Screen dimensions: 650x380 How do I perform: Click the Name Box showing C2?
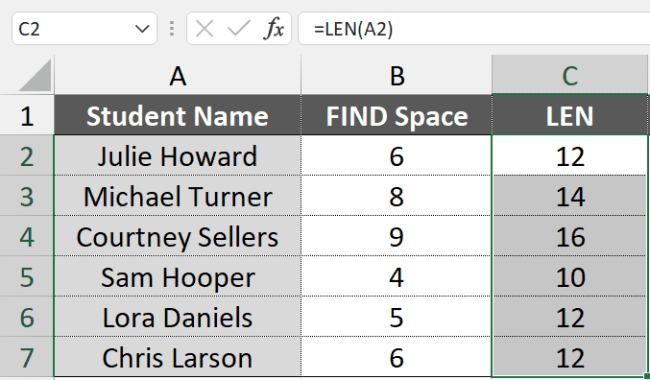click(x=85, y=29)
